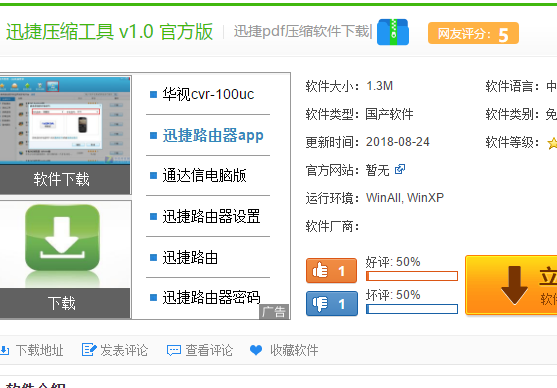The height and width of the screenshot is (388, 557).
Task: Click the 软件厂商 label
Action: click(x=332, y=226)
